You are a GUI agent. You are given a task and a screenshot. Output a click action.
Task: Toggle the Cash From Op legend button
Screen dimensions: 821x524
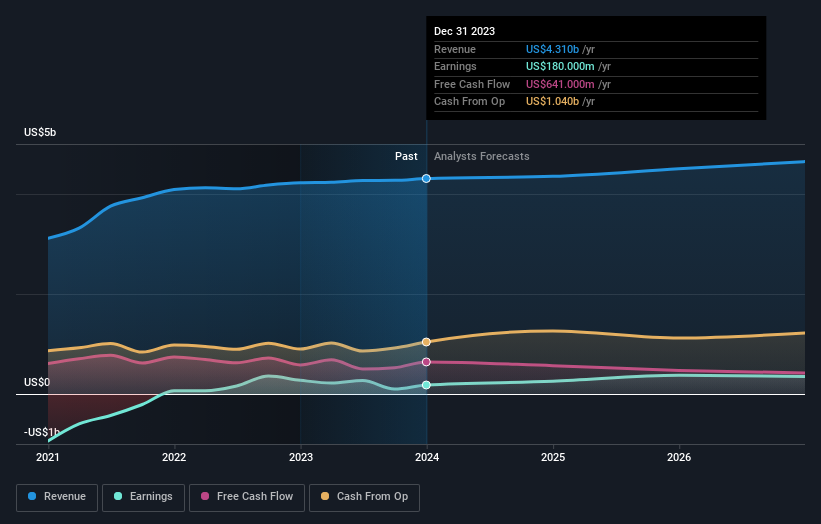point(364,497)
